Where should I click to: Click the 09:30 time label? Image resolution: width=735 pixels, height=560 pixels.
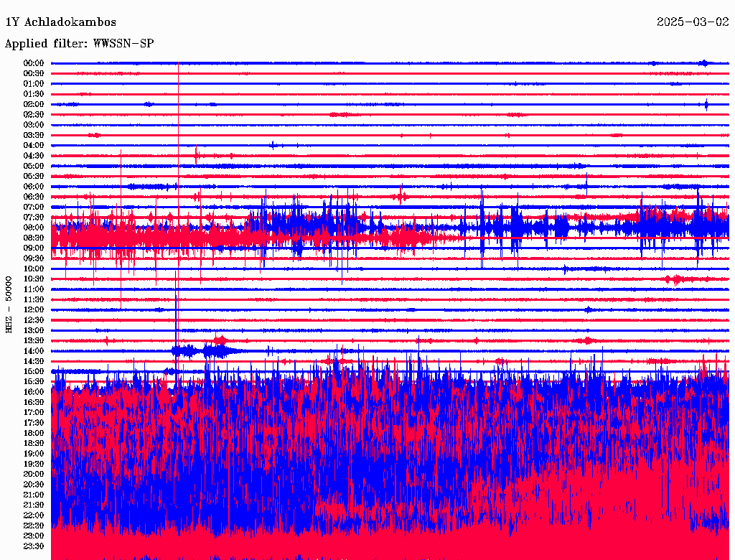(x=34, y=258)
